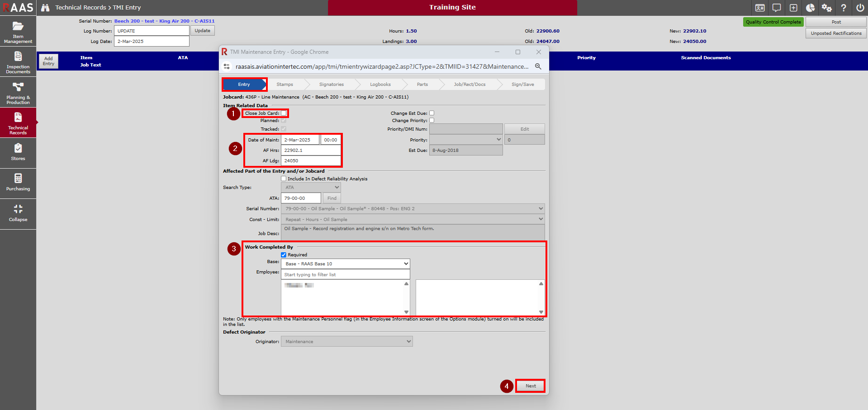Click the Quality Control Complete button
Screen dimensions: 868x410
click(x=773, y=22)
